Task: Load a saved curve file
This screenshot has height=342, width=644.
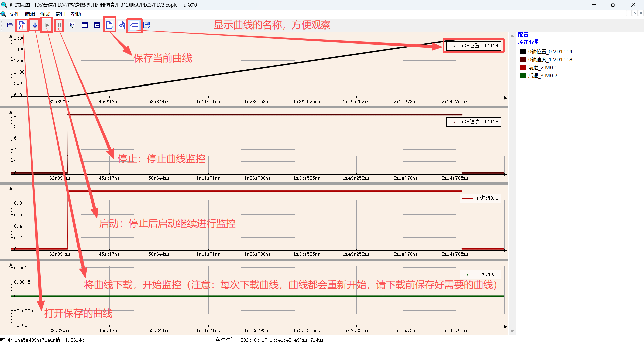Action: tap(22, 25)
